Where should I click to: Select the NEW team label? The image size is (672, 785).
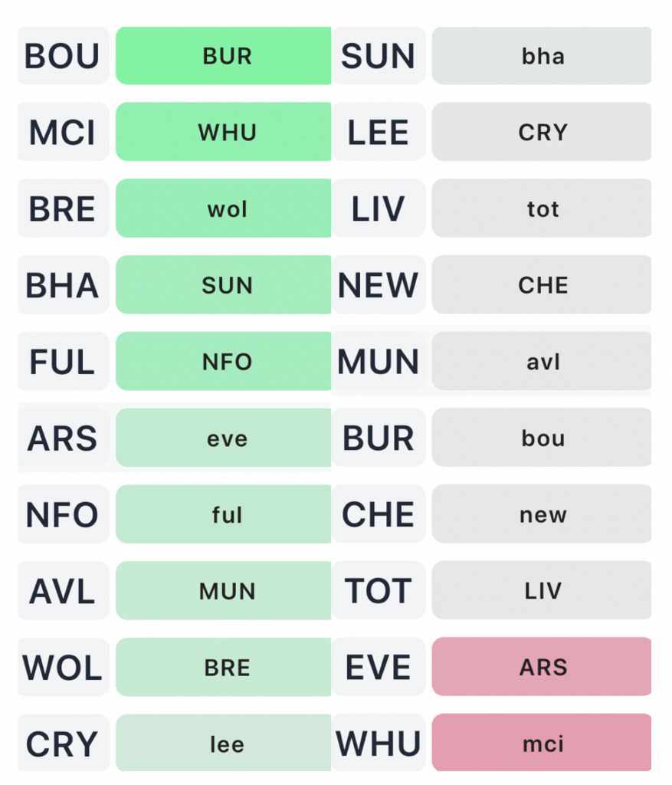(x=379, y=285)
